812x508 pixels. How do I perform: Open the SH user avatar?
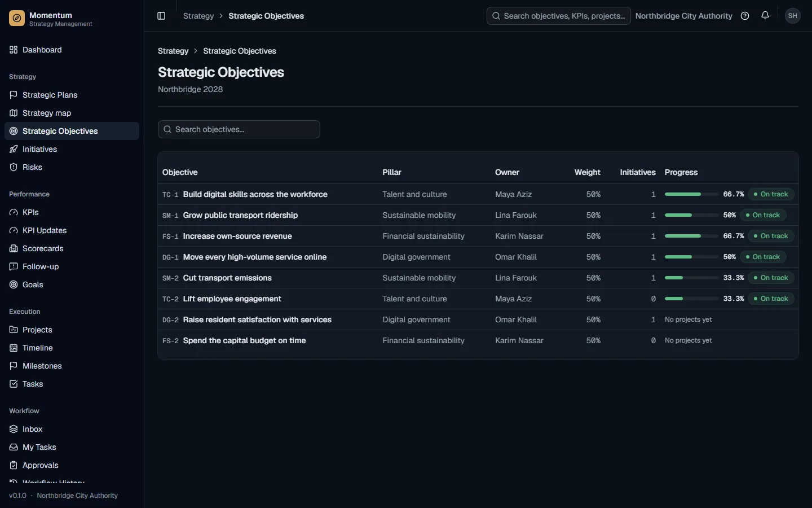(x=793, y=16)
